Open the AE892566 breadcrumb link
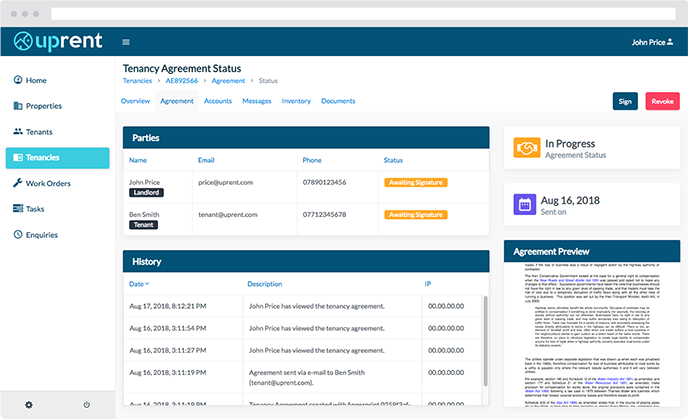The image size is (688, 419). (x=182, y=81)
